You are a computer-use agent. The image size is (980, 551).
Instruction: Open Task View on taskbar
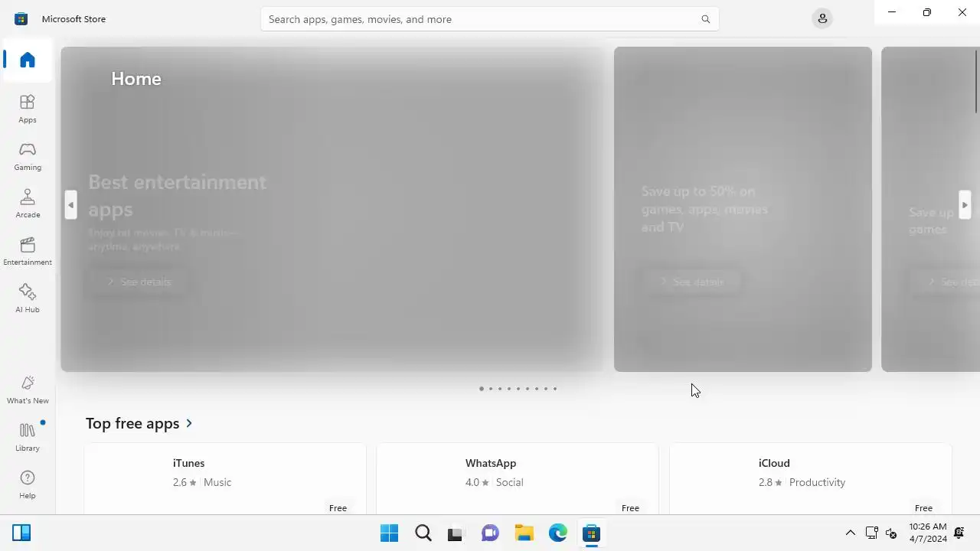456,533
